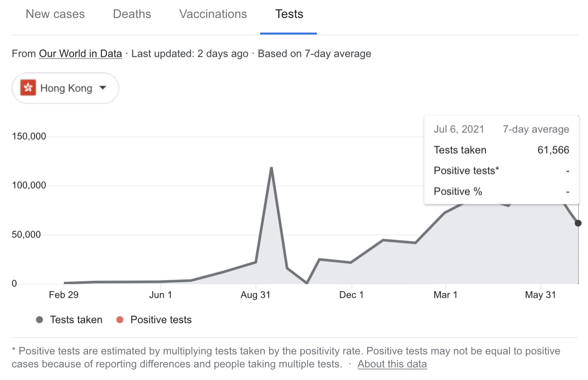Click the Mar 1 axis label
Viewport: 588px width, 380px height.
click(x=446, y=295)
